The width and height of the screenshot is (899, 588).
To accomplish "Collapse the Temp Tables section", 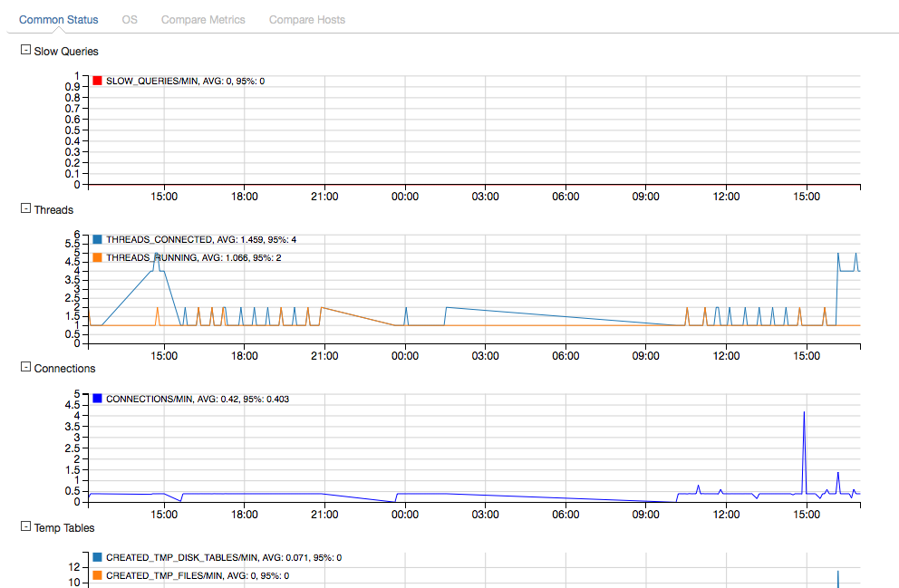I will tap(25, 526).
